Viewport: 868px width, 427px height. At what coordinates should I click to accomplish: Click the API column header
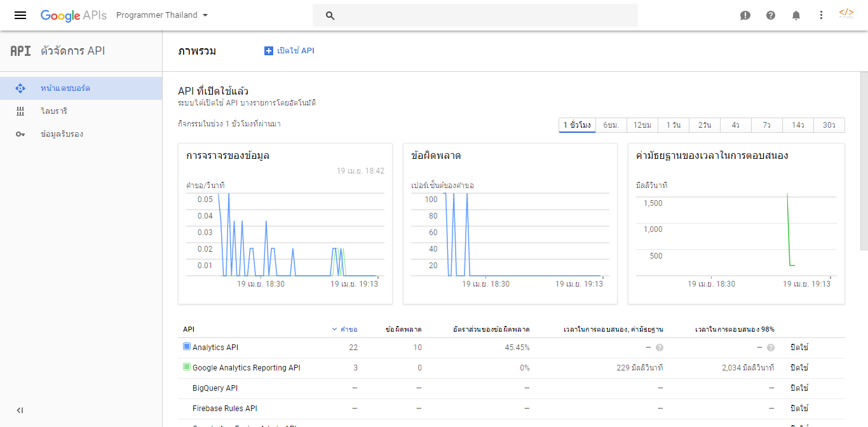click(x=189, y=329)
